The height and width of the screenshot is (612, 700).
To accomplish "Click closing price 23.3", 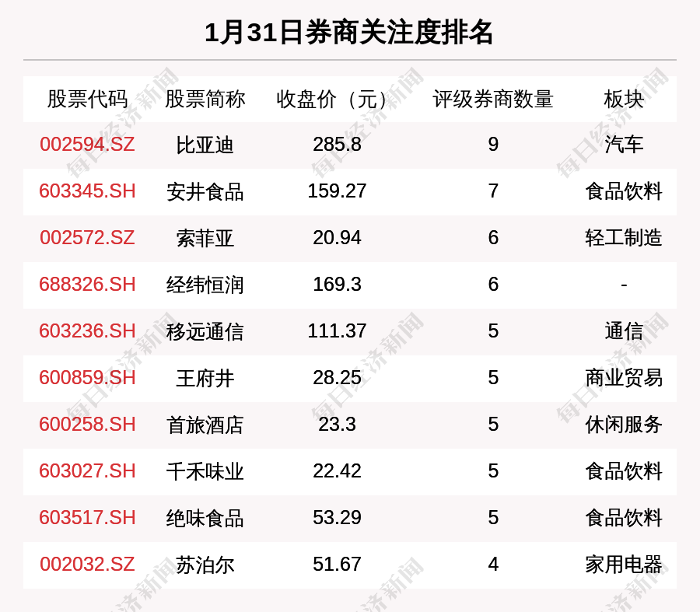I will tap(337, 424).
